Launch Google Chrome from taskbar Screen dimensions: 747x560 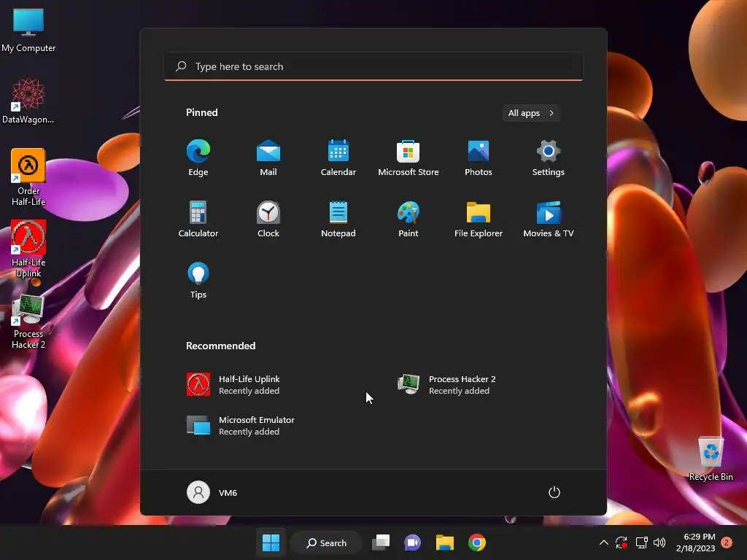coord(477,542)
